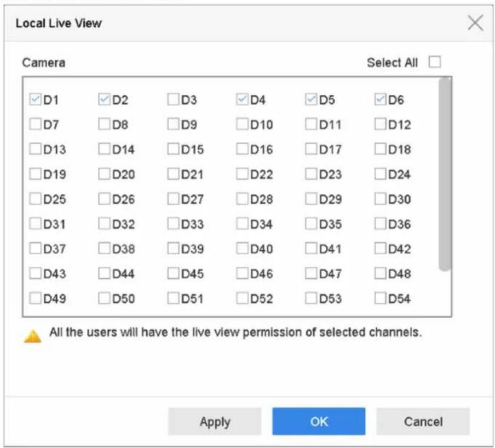Tick the D30 box
This screenshot has height=448, width=495.
coord(381,199)
